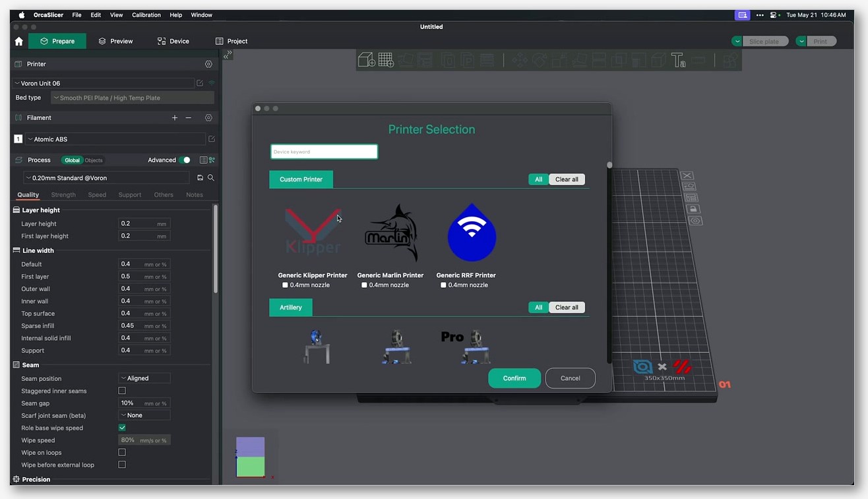Screen dimensions: 868x499
Task: Check Generic RRF Printer 0.4mm nozzle
Action: [x=443, y=285]
